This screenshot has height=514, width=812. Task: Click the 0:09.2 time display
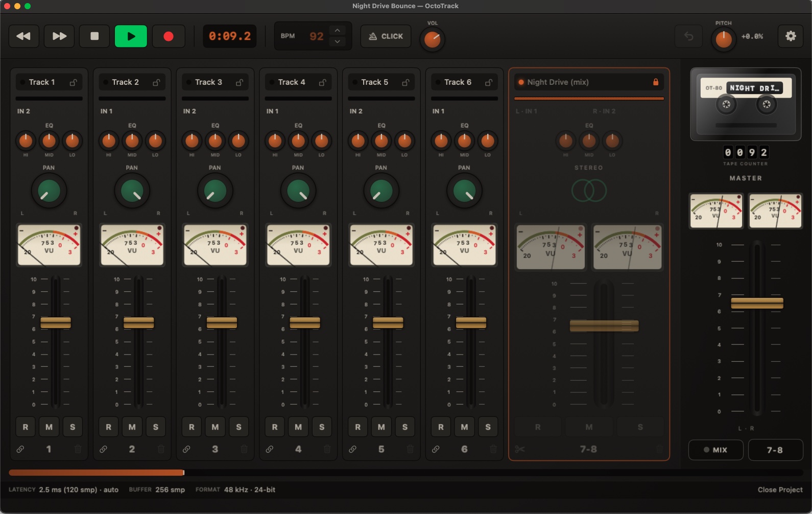point(230,36)
